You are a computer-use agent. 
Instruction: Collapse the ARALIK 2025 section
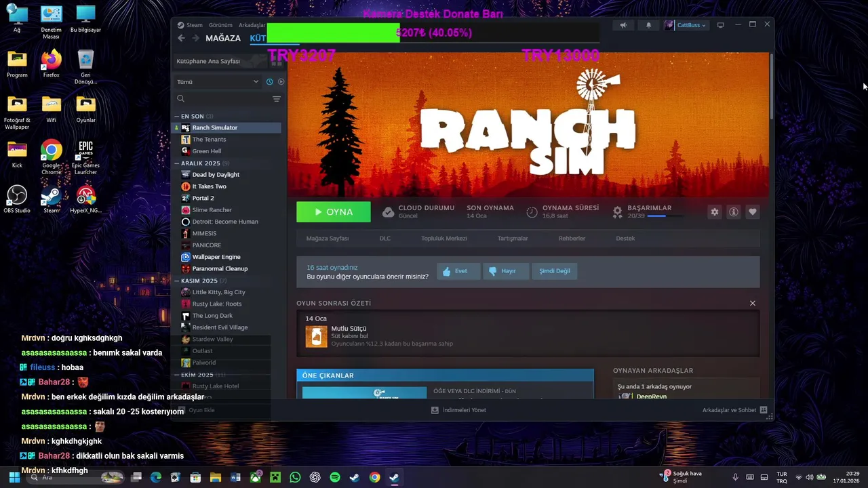click(177, 163)
